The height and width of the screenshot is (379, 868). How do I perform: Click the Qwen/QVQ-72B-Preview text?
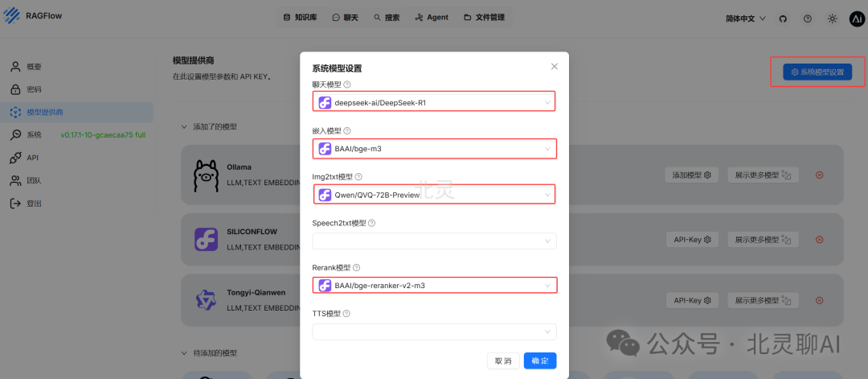tap(377, 195)
